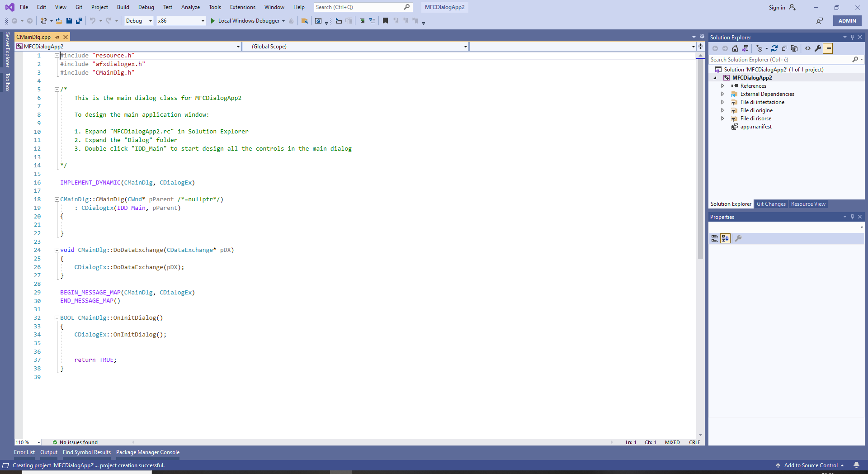The image size is (868, 474).
Task: Click the View Code angle-brackets icon
Action: click(x=808, y=48)
